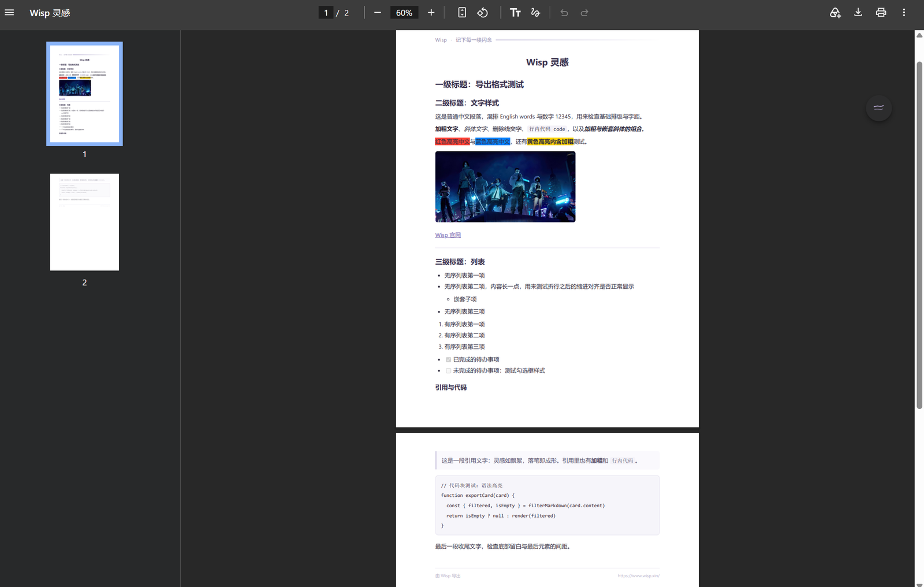This screenshot has height=587, width=924.
Task: Click the zoom out minus button
Action: [x=378, y=12]
